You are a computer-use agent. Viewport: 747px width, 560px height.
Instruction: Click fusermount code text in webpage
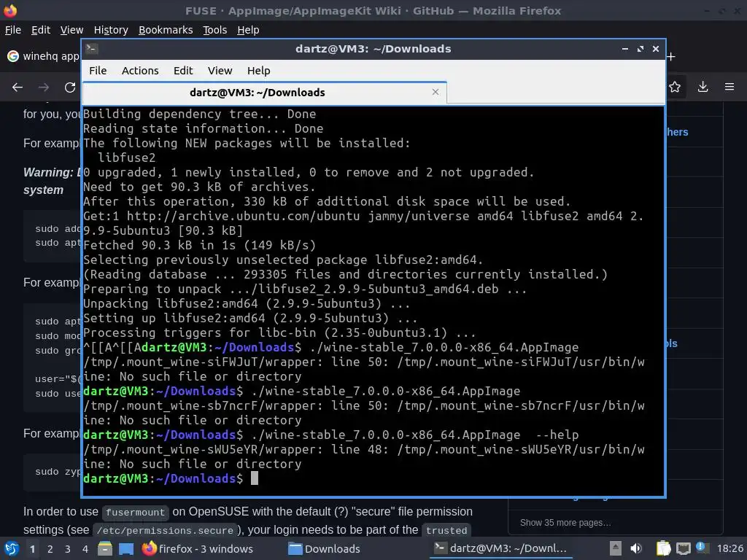click(x=135, y=513)
